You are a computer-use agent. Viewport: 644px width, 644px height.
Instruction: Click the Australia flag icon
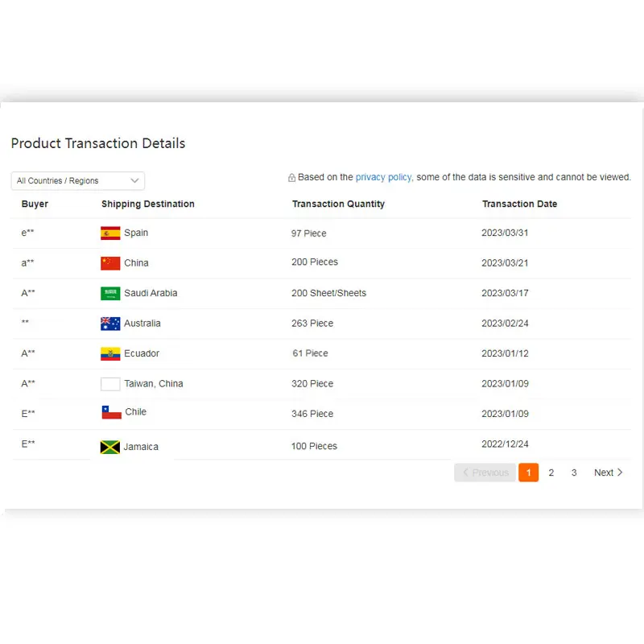[110, 324]
